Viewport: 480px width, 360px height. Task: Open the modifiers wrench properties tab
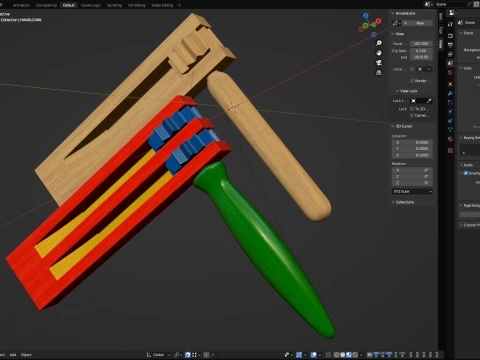click(x=450, y=93)
